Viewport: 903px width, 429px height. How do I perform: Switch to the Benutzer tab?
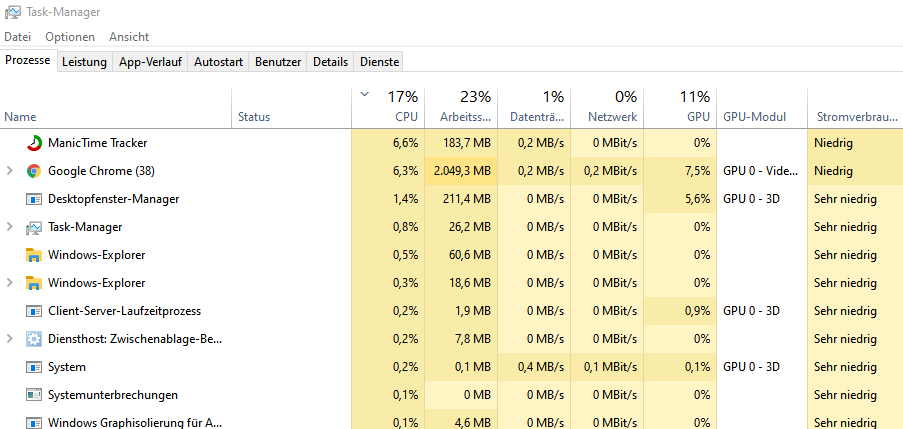point(278,62)
